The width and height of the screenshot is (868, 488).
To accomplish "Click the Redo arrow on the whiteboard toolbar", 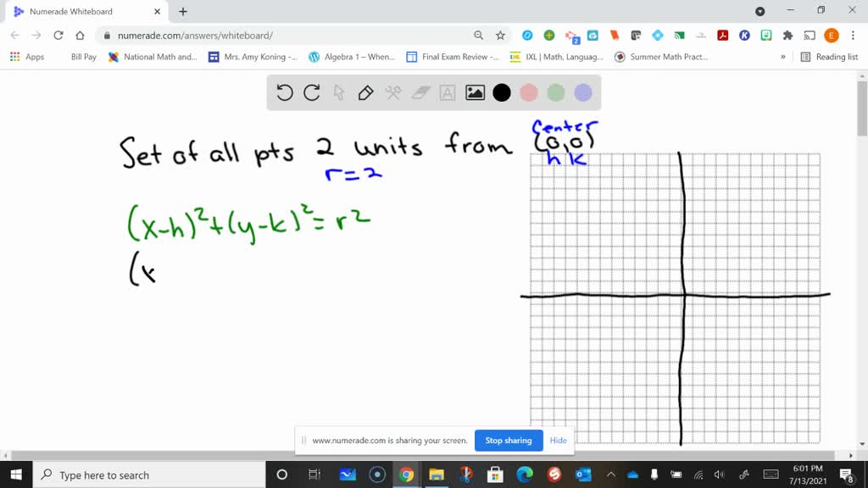I will point(310,93).
